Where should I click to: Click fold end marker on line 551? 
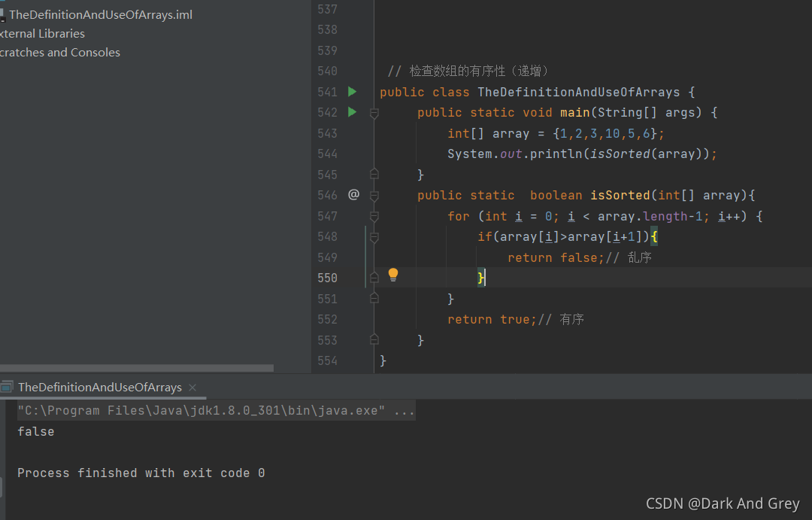point(374,298)
